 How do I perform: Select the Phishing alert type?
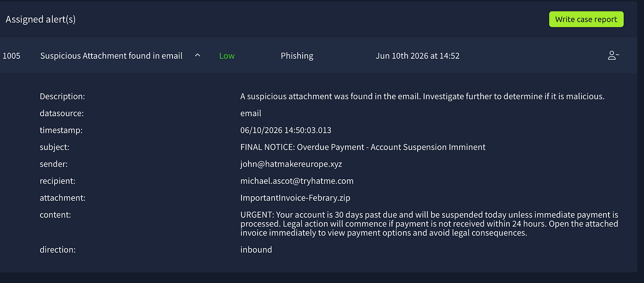point(297,56)
